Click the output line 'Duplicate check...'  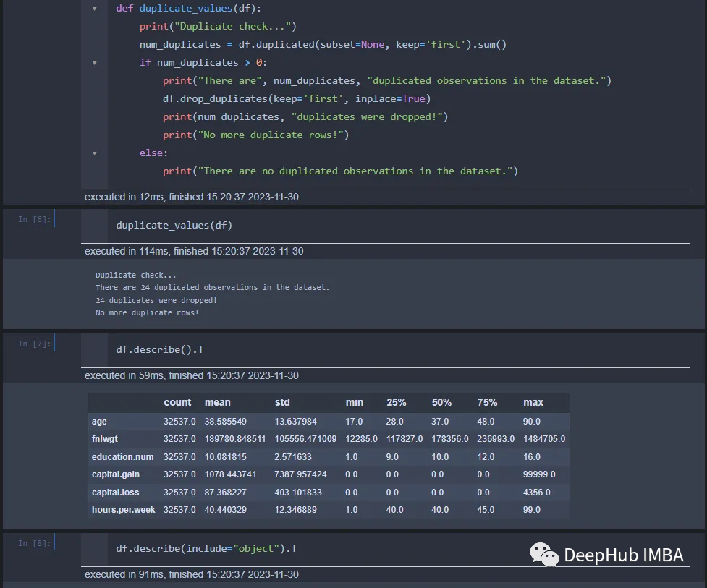tap(136, 276)
